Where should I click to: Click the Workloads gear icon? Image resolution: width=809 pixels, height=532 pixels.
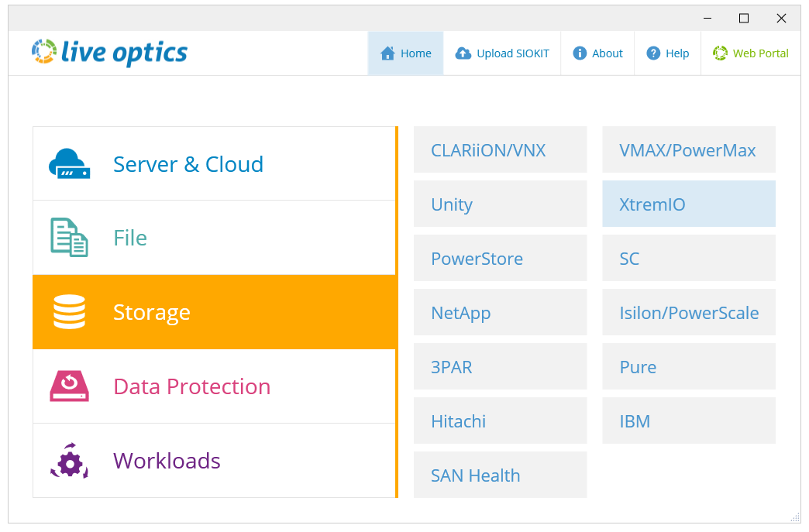click(69, 460)
